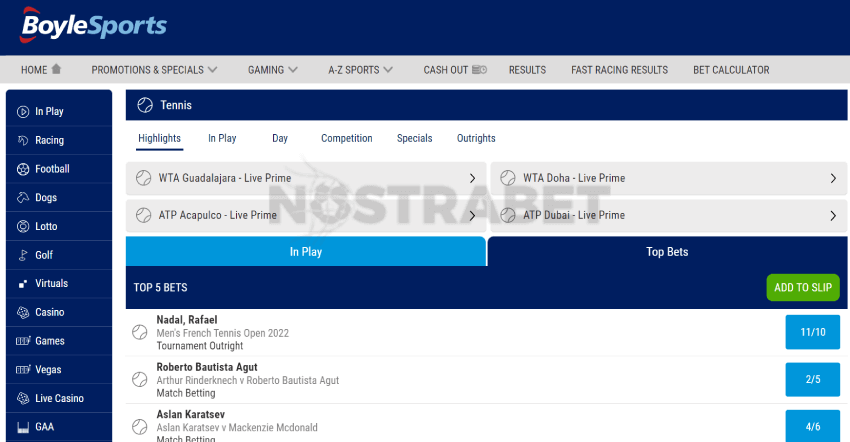Open WTA Guadalajara Live Prime chevron

point(472,178)
